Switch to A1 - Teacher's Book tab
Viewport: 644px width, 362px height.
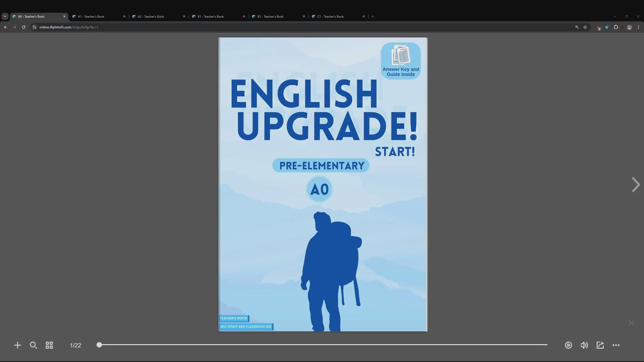tap(99, 17)
